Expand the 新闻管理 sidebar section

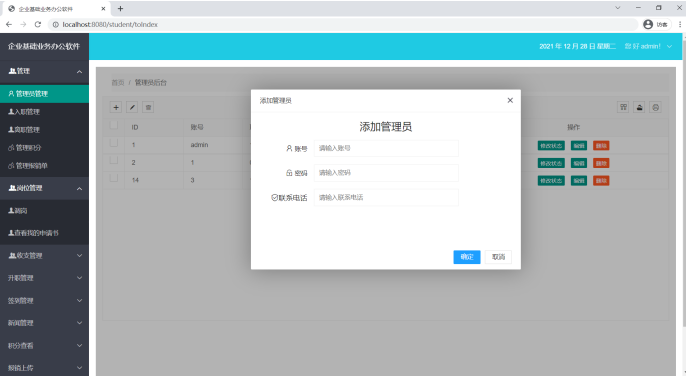click(x=44, y=323)
